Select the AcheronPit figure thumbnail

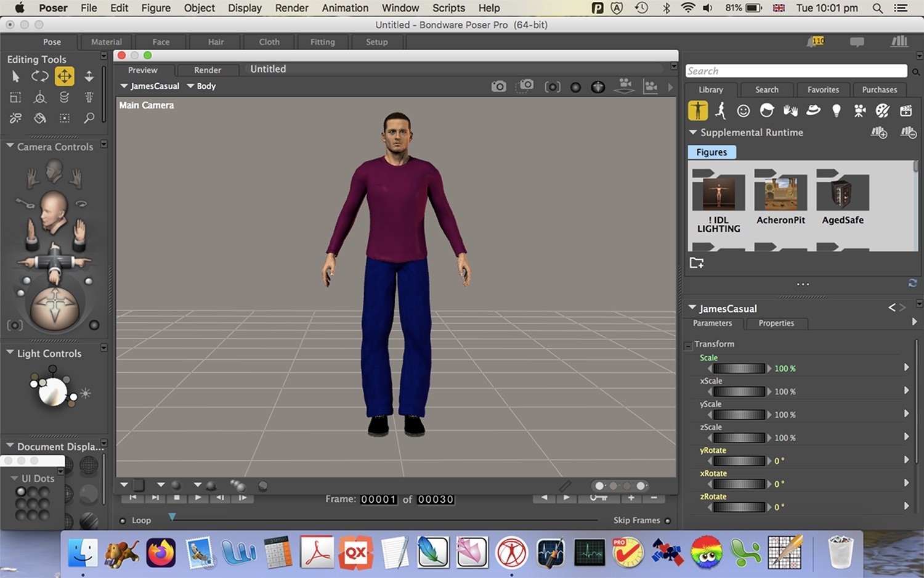(780, 194)
